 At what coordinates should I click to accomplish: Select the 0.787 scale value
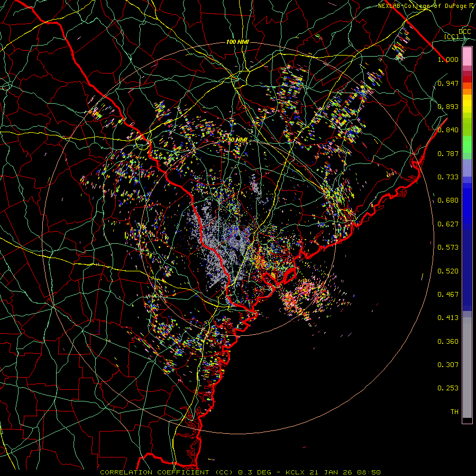point(448,153)
